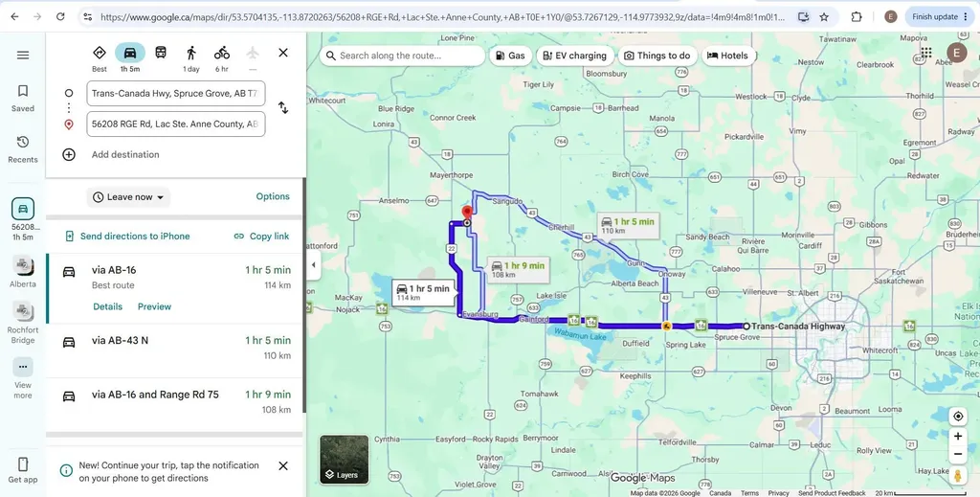Open Saved places in sidebar

pyautogui.click(x=23, y=99)
